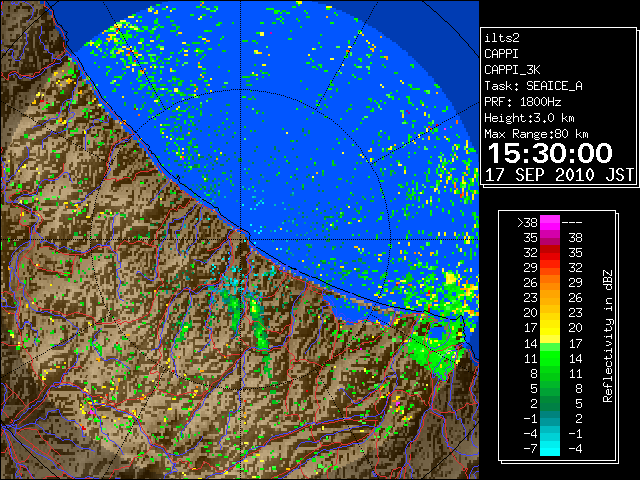Click the red '32' legend color swatch
Screen dimensions: 640x480
(550, 253)
